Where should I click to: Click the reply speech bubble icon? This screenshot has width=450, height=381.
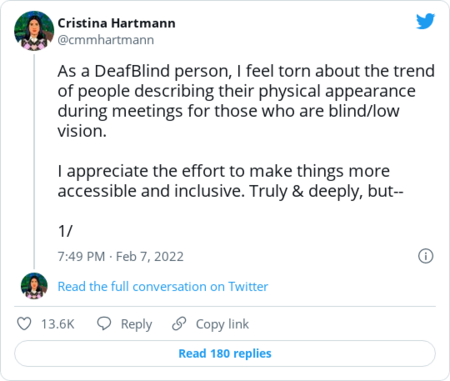[104, 323]
